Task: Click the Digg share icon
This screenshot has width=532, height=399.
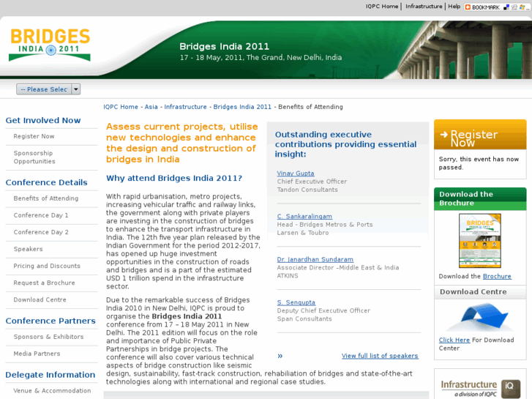Action: (x=514, y=7)
